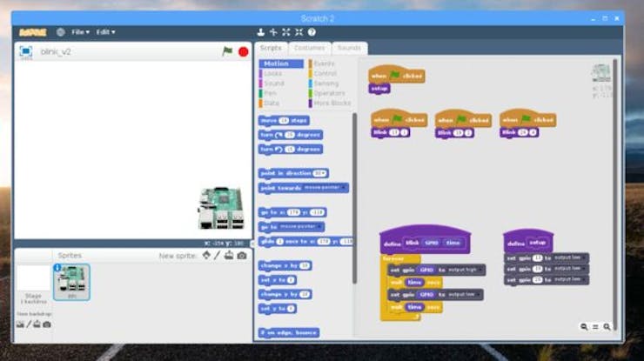
Task: Zoom in the scripts area magnifier
Action: (x=607, y=327)
